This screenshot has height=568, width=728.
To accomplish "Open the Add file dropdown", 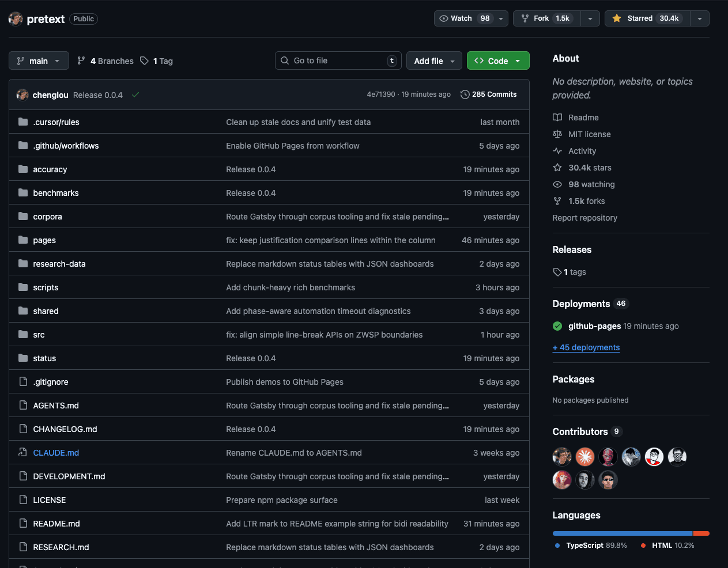I will 434,61.
